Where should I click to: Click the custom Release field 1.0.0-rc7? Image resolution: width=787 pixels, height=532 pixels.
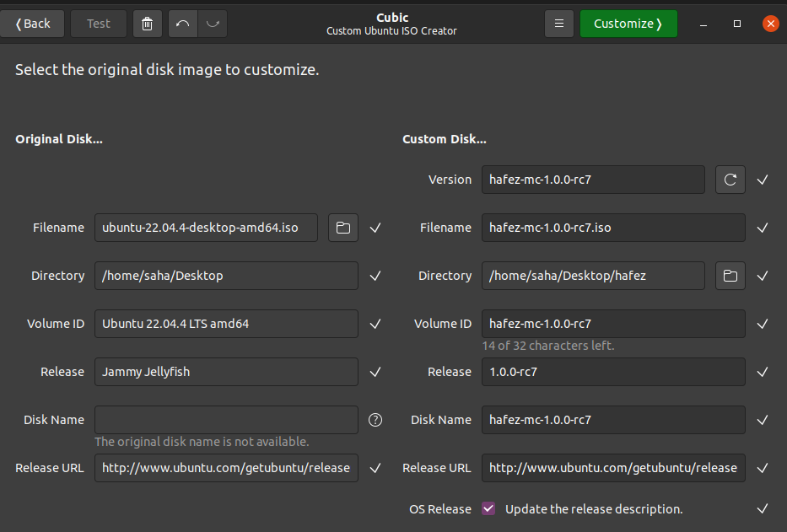point(613,372)
